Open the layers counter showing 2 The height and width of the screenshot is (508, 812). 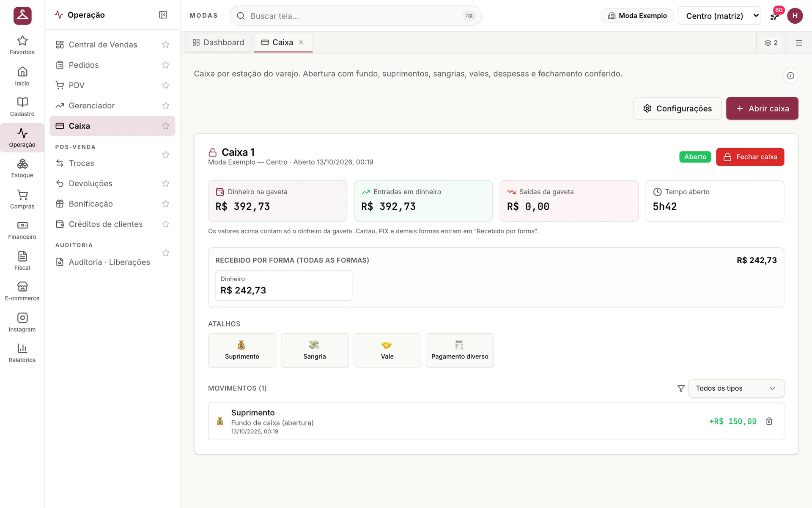tap(771, 43)
